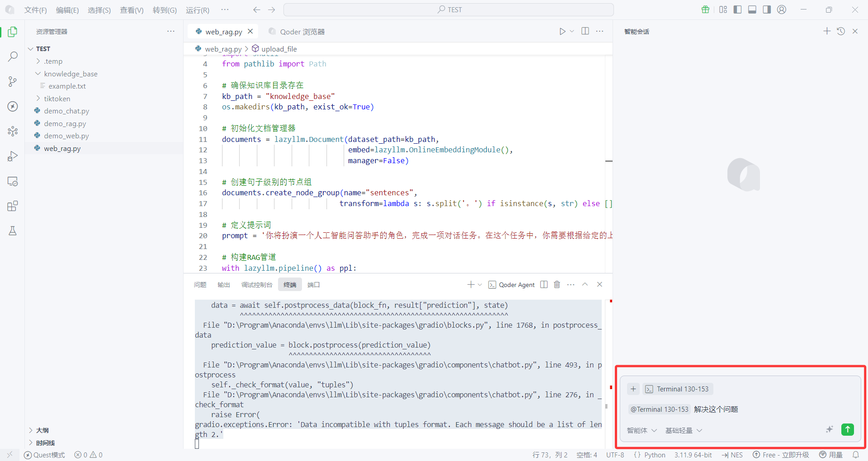This screenshot has width=868, height=461.
Task: Open the 智能体 mode dropdown
Action: coord(642,430)
